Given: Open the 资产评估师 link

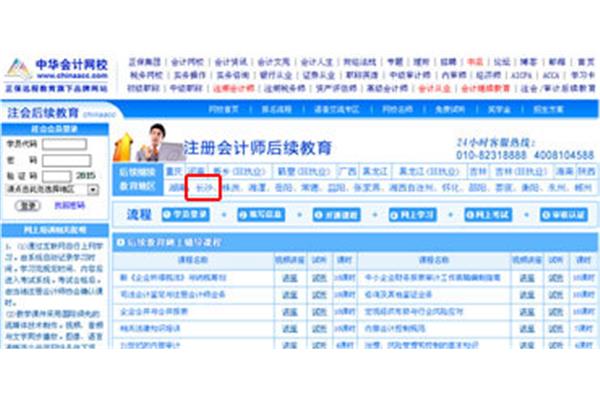Looking at the screenshot, I should point(336,88).
